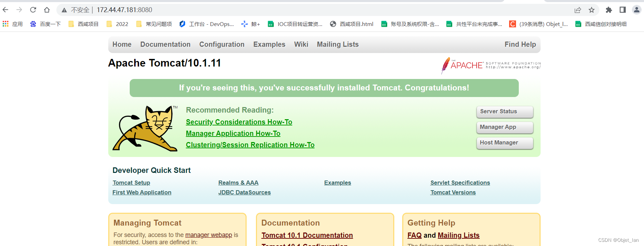Click the Host Manager button

coord(505,143)
